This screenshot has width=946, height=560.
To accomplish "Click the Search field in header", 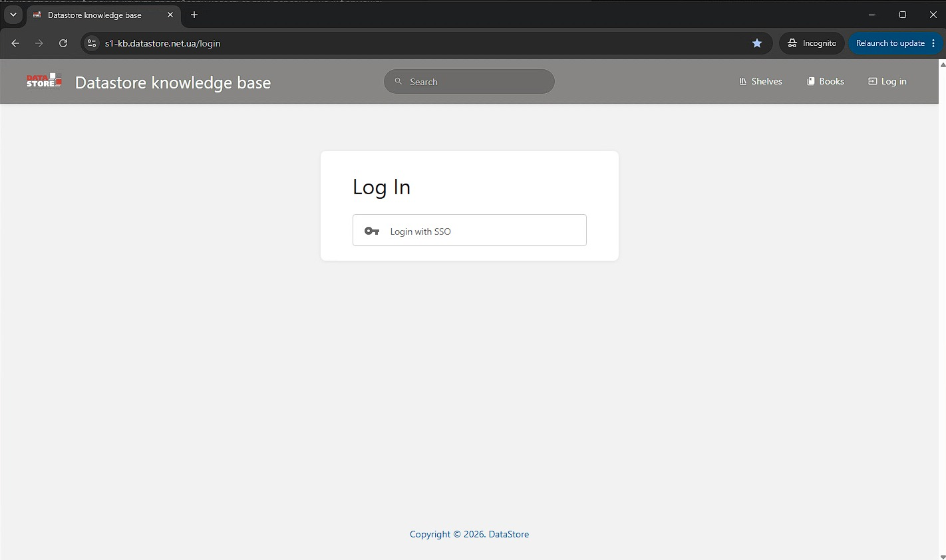I will (x=469, y=82).
